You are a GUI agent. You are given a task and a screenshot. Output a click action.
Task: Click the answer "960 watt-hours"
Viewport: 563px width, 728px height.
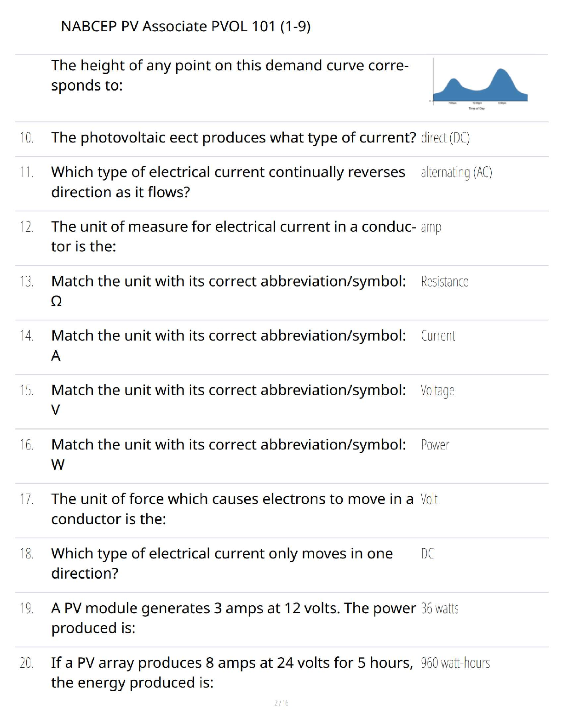point(455,663)
